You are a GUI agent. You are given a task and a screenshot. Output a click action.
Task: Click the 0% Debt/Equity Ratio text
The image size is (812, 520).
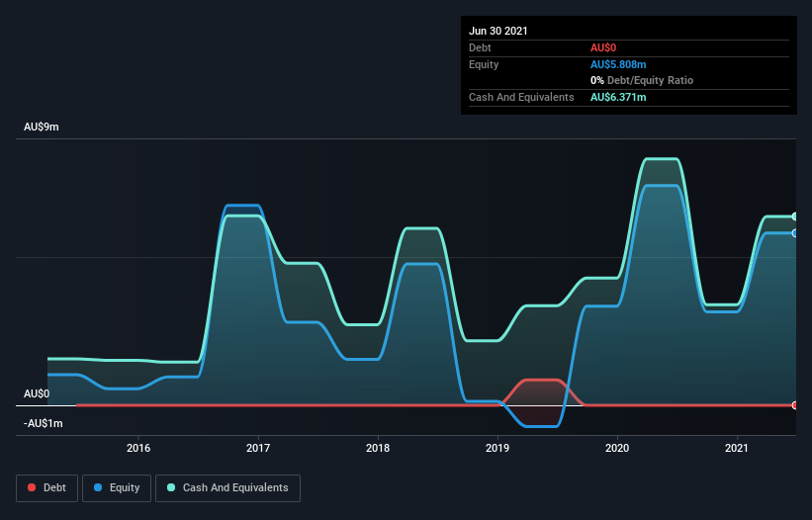pos(642,80)
